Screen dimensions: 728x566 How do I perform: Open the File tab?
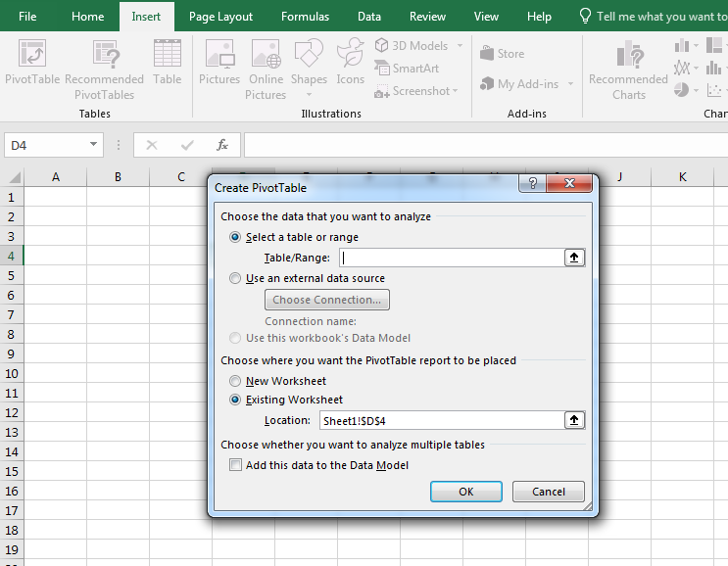(x=27, y=17)
